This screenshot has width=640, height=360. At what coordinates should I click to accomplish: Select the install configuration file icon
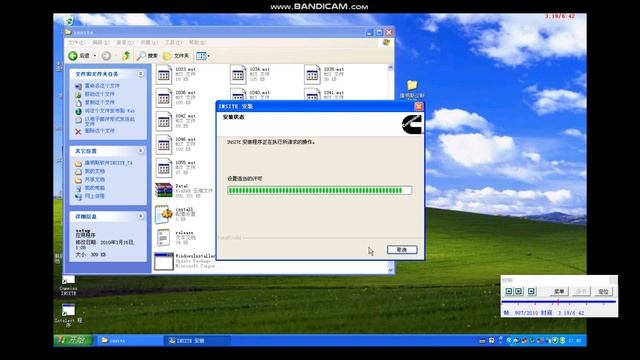(164, 214)
